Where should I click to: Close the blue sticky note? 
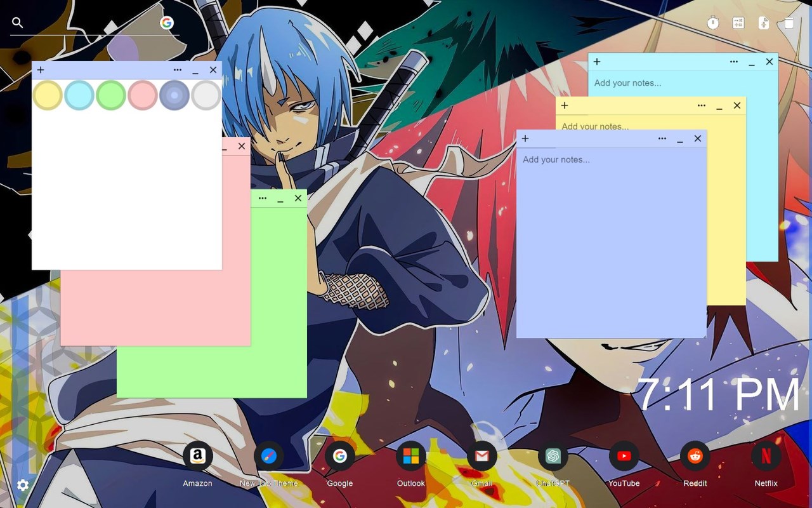pos(698,138)
